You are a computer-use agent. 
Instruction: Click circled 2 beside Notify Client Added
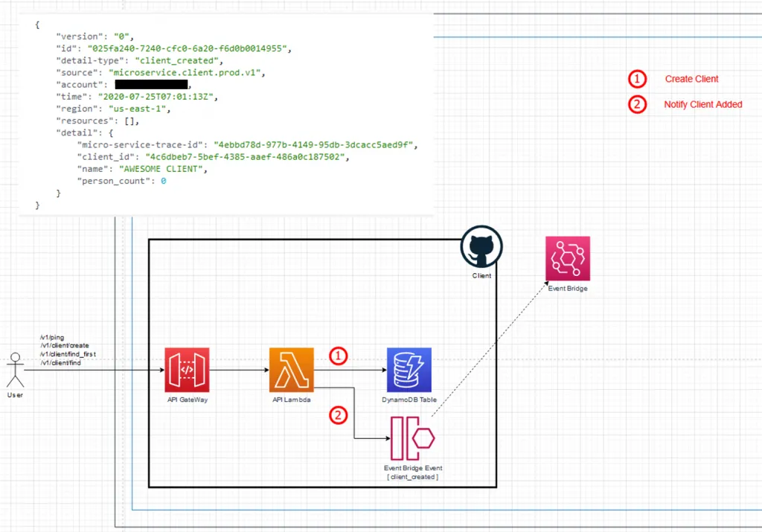pos(637,104)
